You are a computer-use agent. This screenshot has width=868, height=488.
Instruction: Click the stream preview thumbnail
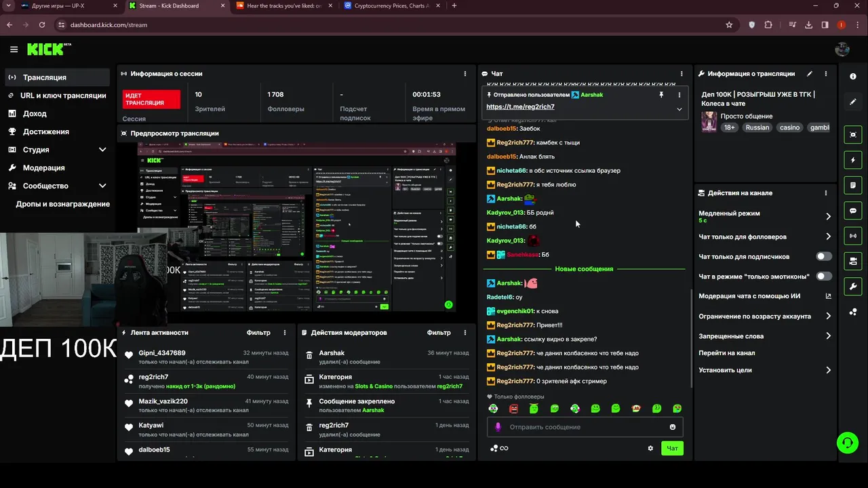click(x=296, y=227)
